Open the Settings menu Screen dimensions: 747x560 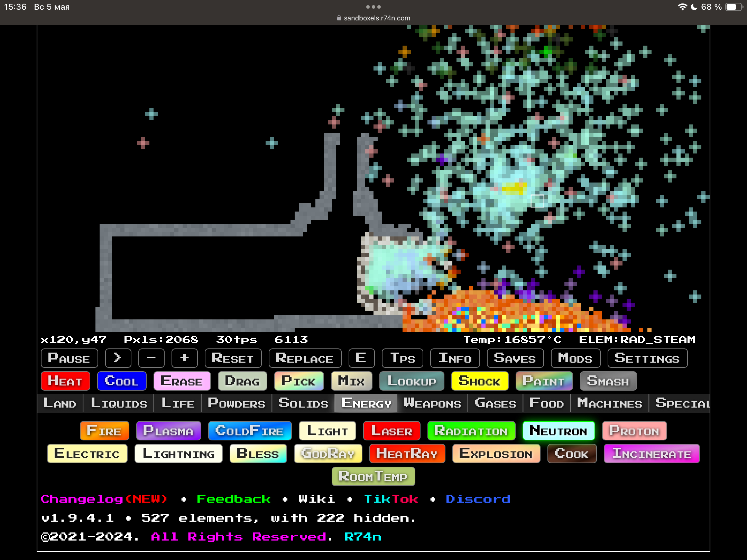(647, 358)
